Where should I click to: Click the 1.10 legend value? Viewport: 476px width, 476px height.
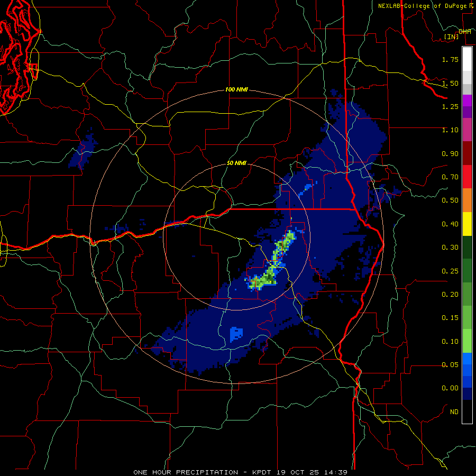(x=450, y=130)
